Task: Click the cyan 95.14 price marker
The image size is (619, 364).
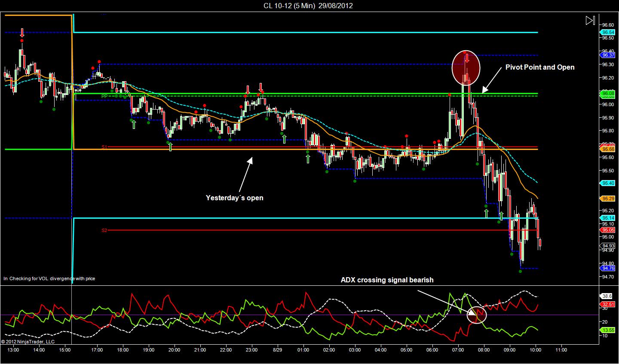Action: click(607, 218)
